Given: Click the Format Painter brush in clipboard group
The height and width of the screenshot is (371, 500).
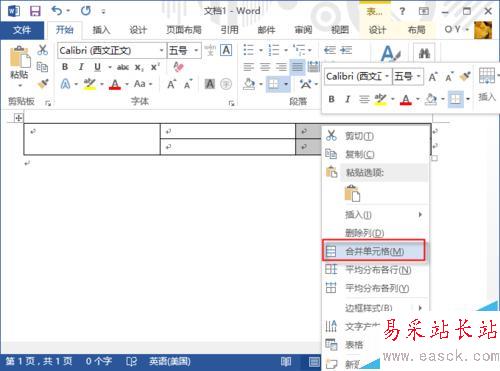Looking at the screenshot, I should pyautogui.click(x=43, y=83).
